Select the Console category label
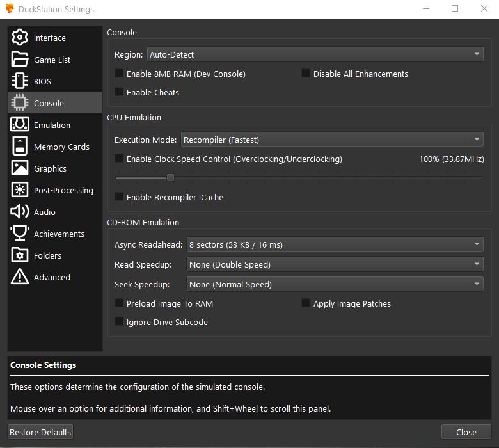The width and height of the screenshot is (499, 448). coord(49,103)
